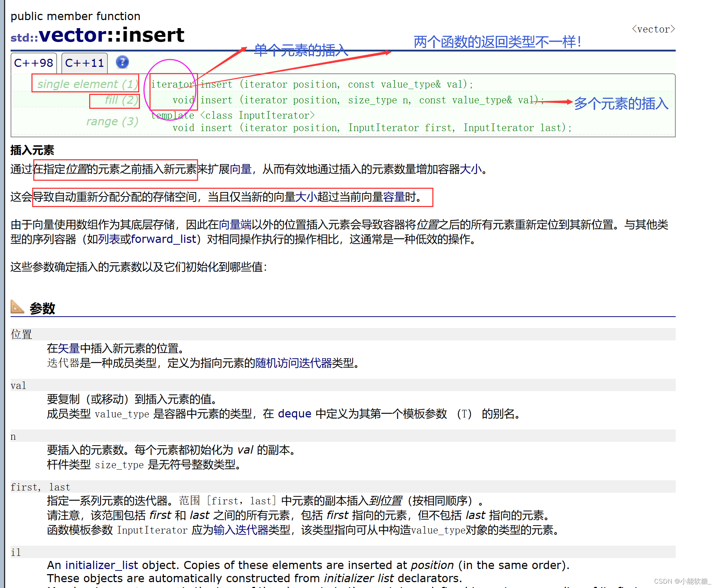
Task: Open the <vector> header link
Action: coord(653,29)
